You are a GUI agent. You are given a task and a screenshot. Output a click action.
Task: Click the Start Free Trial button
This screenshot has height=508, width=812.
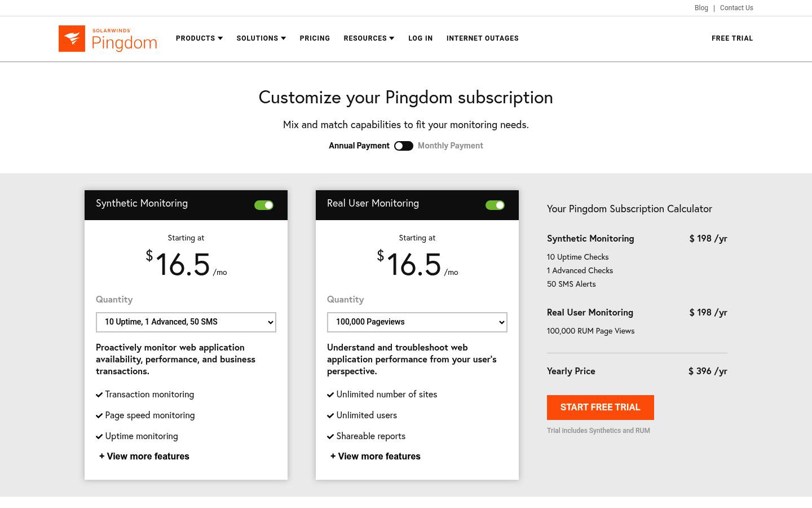pos(601,408)
